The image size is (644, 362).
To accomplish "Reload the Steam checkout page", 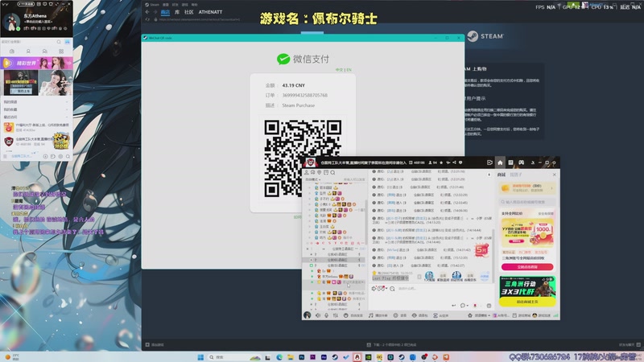I will [147, 19].
